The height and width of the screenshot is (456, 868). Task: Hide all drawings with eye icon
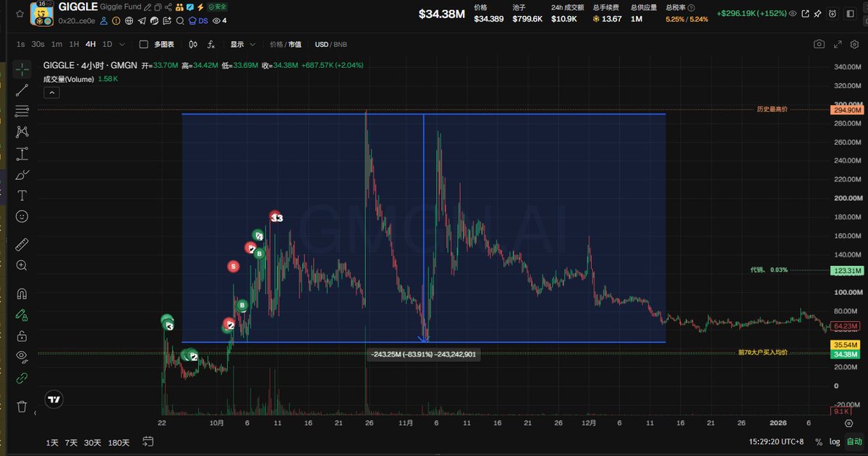coord(22,356)
